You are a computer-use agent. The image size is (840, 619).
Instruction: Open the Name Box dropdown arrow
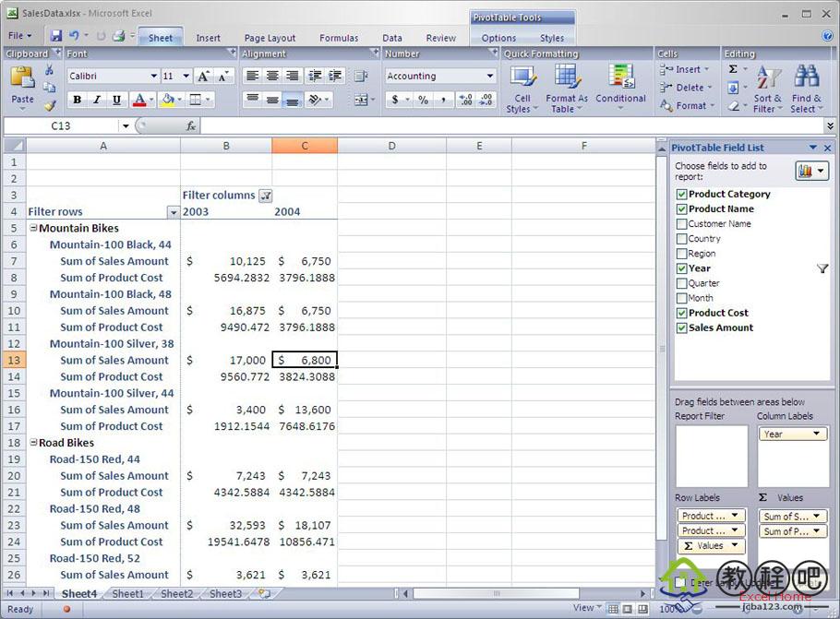coord(126,125)
